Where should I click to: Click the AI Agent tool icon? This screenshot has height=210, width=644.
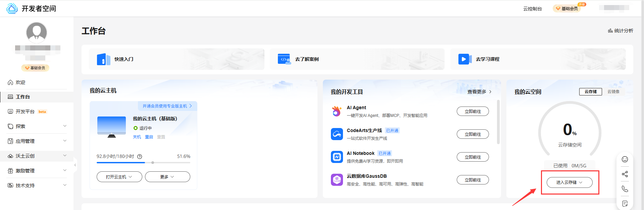click(337, 111)
